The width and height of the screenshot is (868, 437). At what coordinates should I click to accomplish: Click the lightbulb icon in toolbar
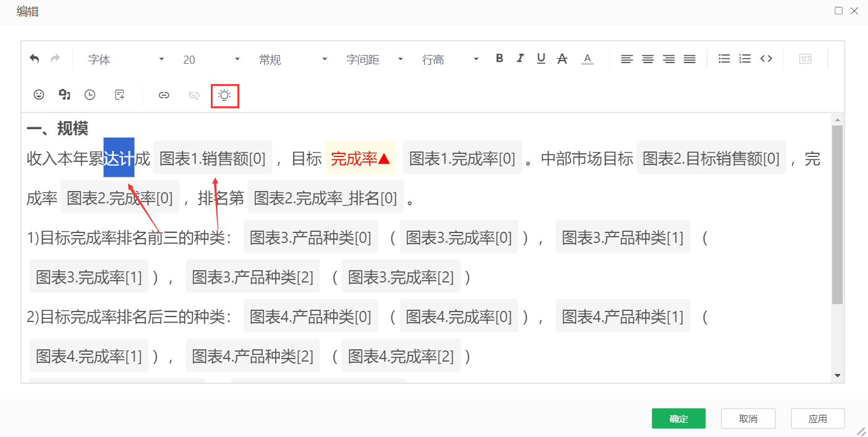click(224, 95)
